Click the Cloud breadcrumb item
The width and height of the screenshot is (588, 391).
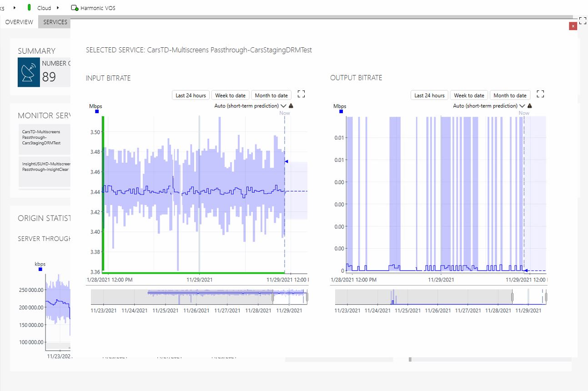(44, 8)
